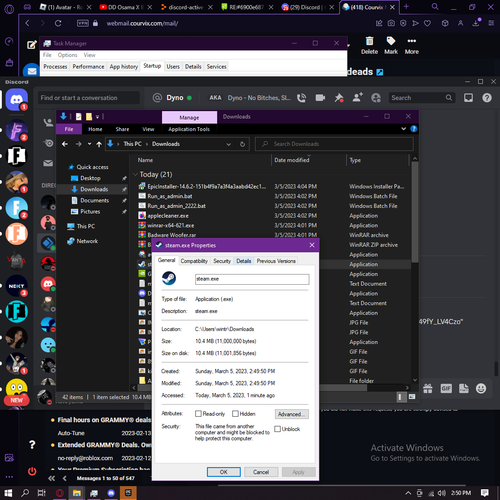
Task: Collapse the Today (21) group
Action: [x=135, y=174]
